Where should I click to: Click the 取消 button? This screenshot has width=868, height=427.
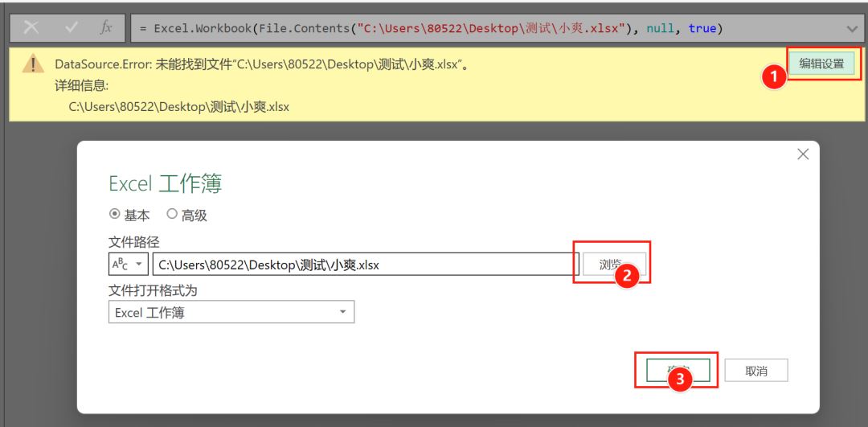click(x=755, y=371)
